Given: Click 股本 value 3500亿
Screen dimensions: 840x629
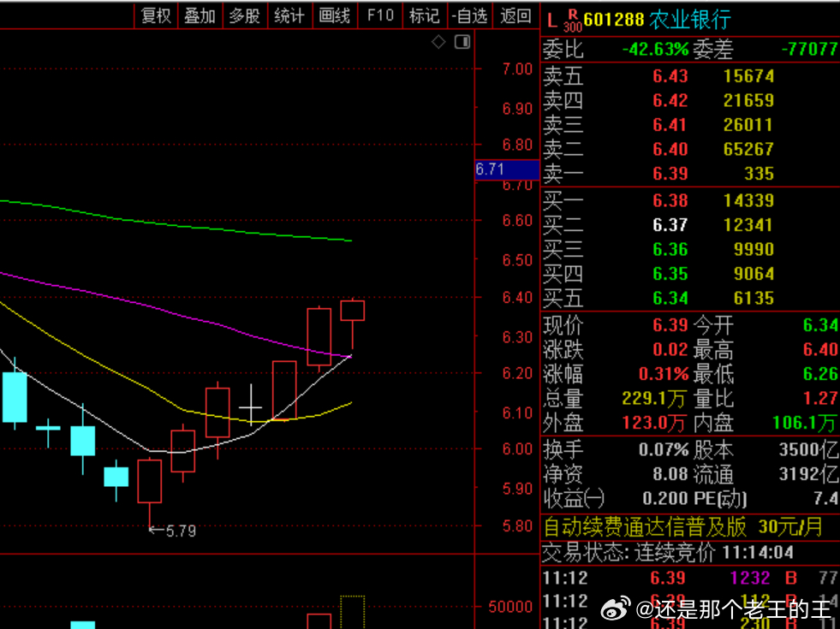Looking at the screenshot, I should (808, 449).
